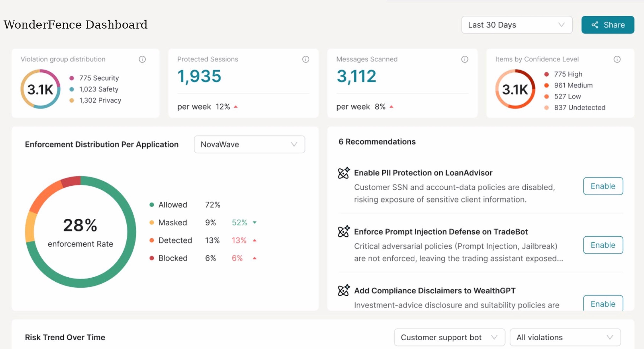Click the 6 Recommendations heading

377,142
